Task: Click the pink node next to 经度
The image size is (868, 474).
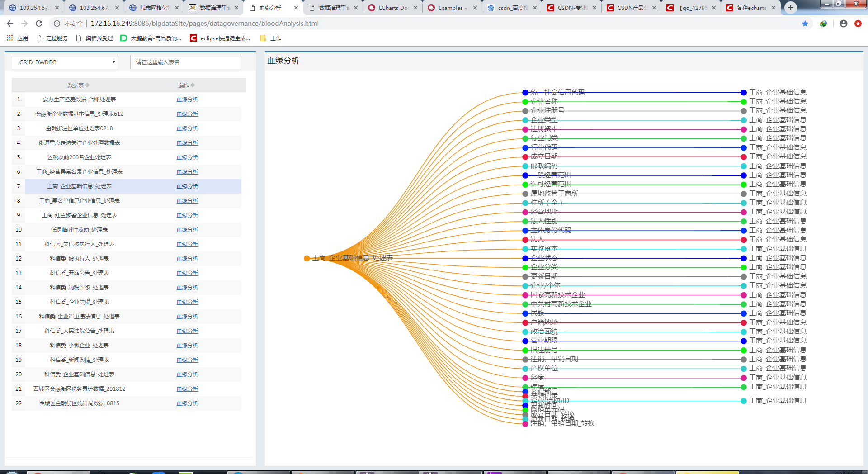Action: point(525,378)
